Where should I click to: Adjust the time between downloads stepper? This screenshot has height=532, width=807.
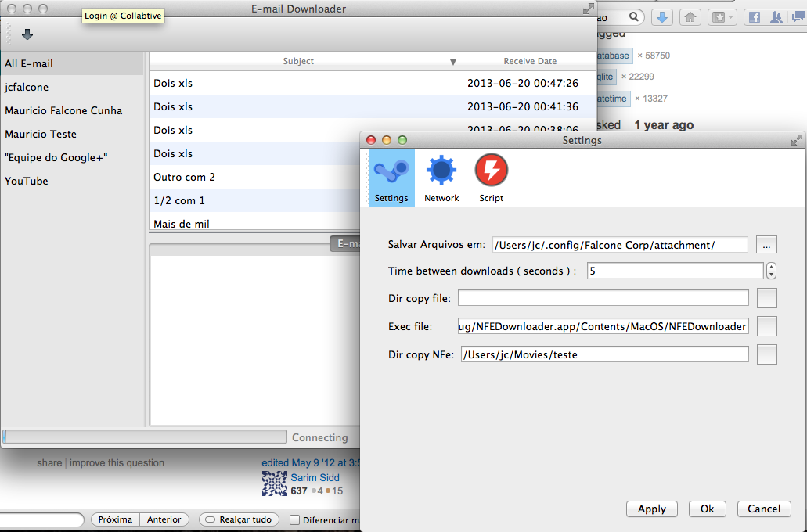(771, 271)
